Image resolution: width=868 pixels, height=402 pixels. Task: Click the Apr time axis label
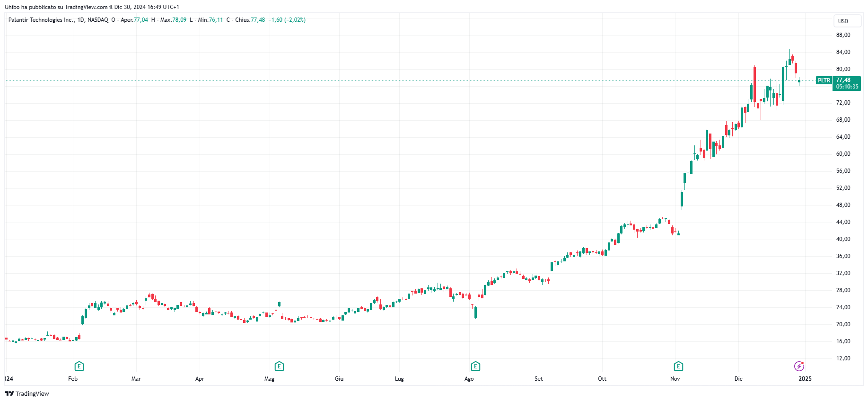tap(200, 379)
